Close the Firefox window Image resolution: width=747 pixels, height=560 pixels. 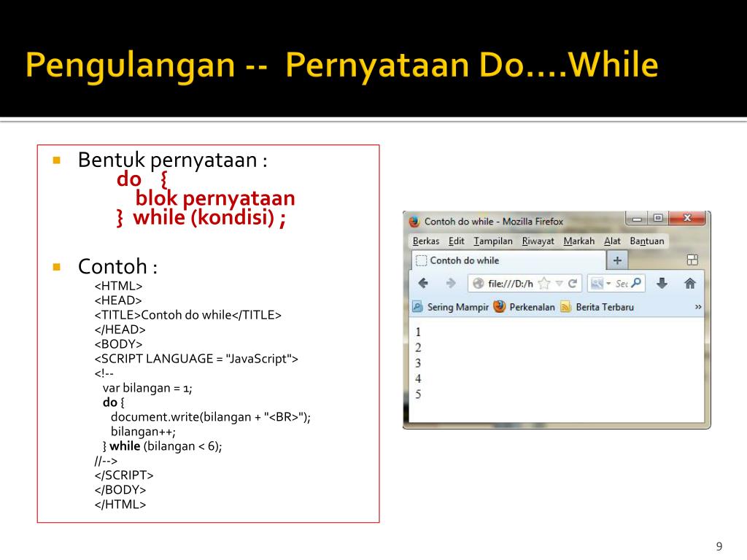[x=687, y=218]
